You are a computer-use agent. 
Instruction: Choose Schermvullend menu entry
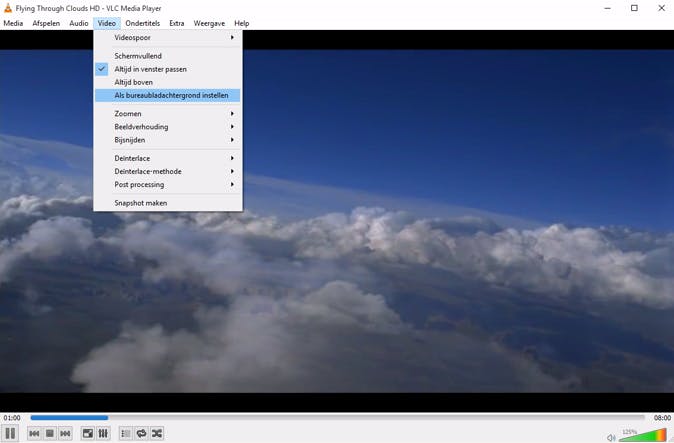click(x=168, y=56)
